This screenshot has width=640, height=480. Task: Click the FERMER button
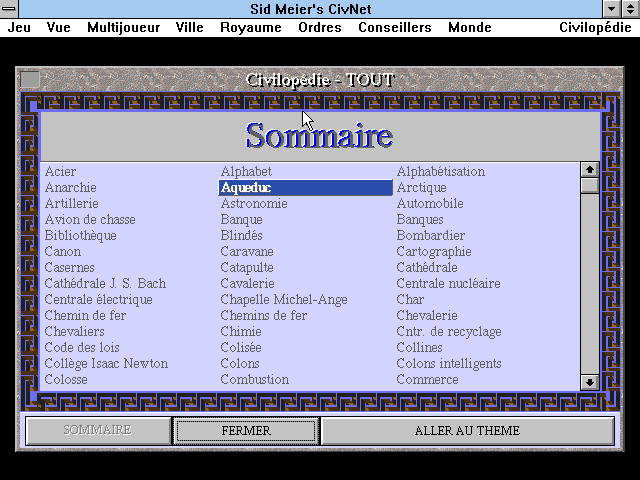[x=246, y=431]
